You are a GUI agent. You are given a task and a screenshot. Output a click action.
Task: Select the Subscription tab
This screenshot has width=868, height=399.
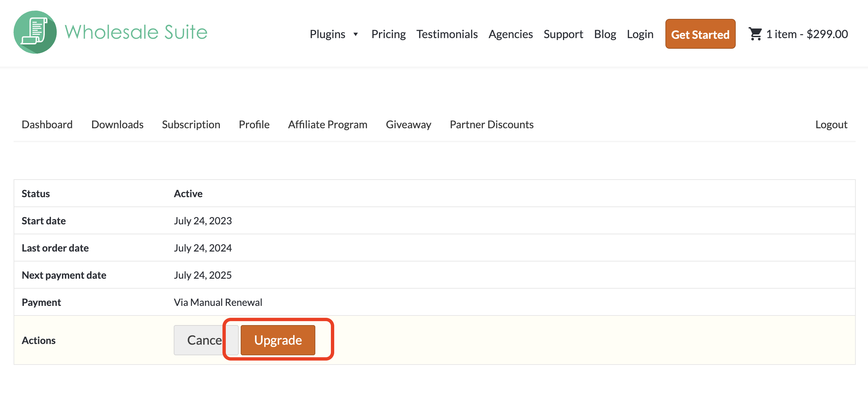pyautogui.click(x=191, y=124)
